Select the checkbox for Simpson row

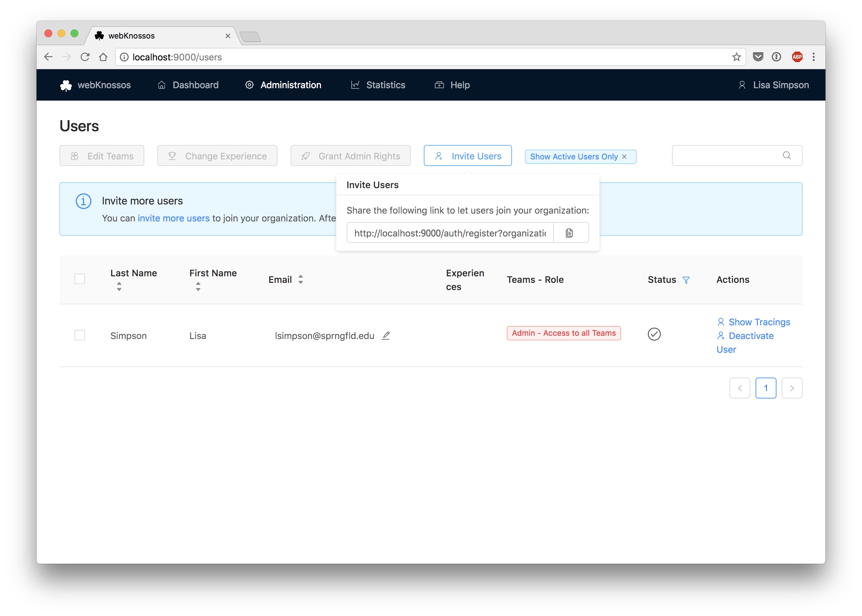[x=80, y=335]
